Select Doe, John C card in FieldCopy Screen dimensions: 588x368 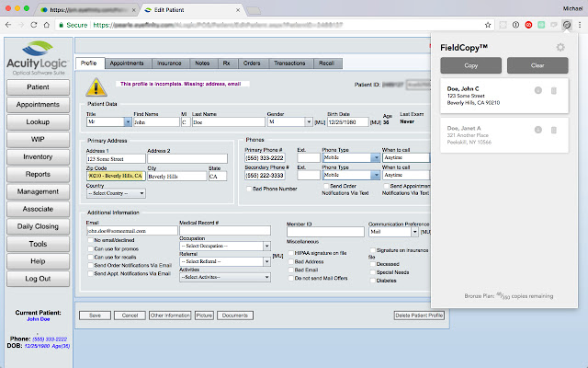tap(504, 96)
